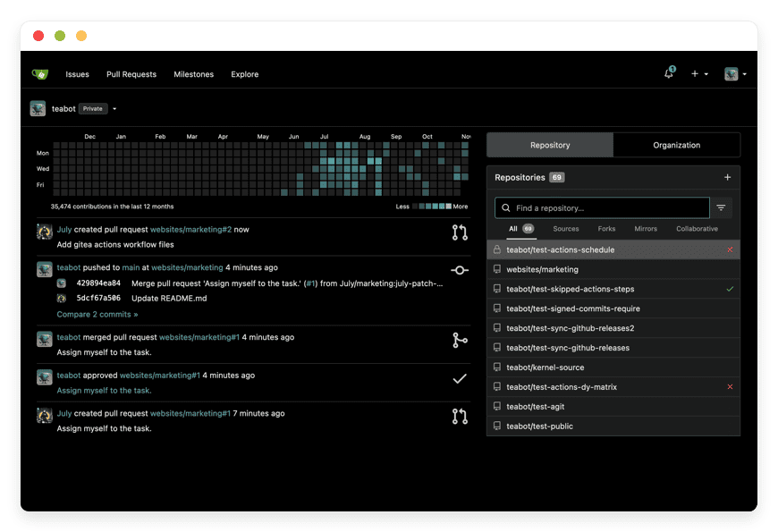The width and height of the screenshot is (778, 532).
Task: Click red failed status on test-actions-dy-matrix
Action: [730, 386]
